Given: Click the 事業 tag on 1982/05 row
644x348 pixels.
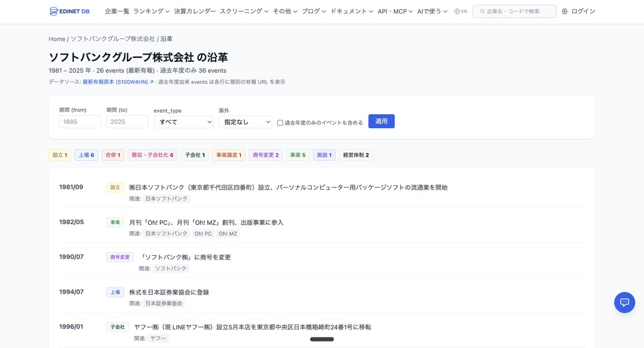Looking at the screenshot, I should click(115, 222).
